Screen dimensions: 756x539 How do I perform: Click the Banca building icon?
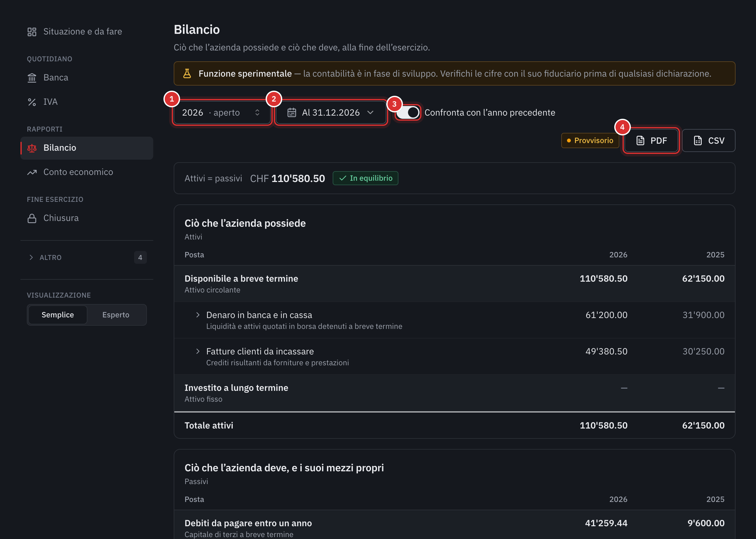pyautogui.click(x=32, y=78)
